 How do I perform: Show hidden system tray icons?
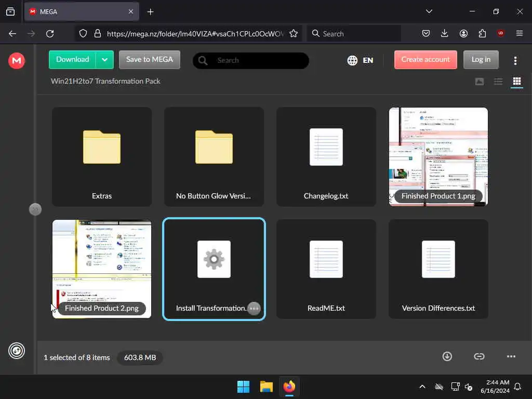point(422,387)
